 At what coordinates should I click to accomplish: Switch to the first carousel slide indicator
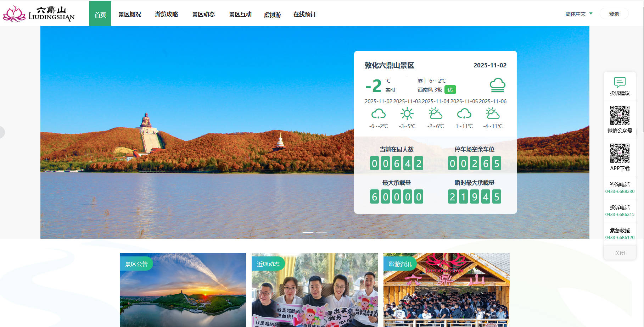308,233
